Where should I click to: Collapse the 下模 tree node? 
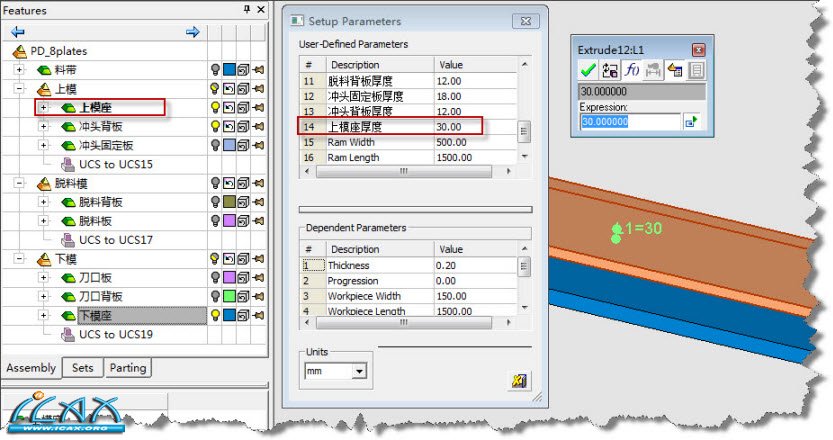coord(19,259)
